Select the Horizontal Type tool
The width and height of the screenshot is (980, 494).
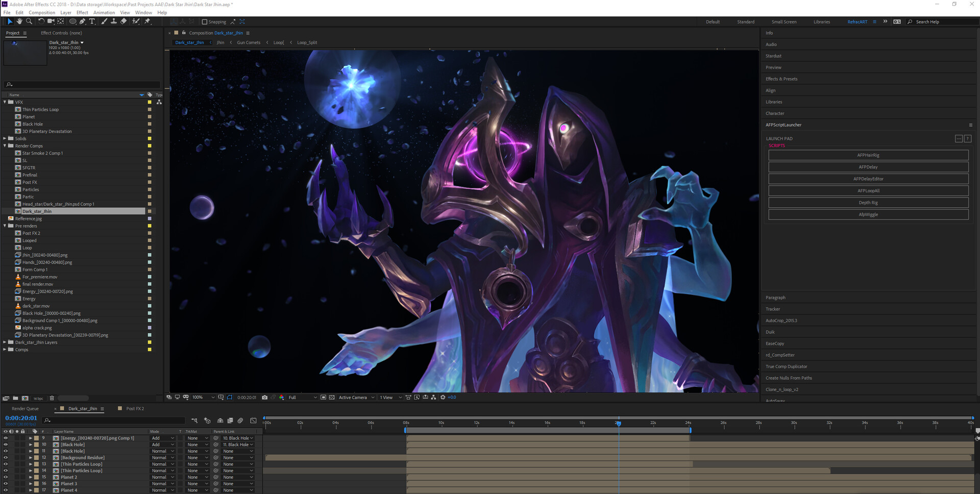click(92, 21)
